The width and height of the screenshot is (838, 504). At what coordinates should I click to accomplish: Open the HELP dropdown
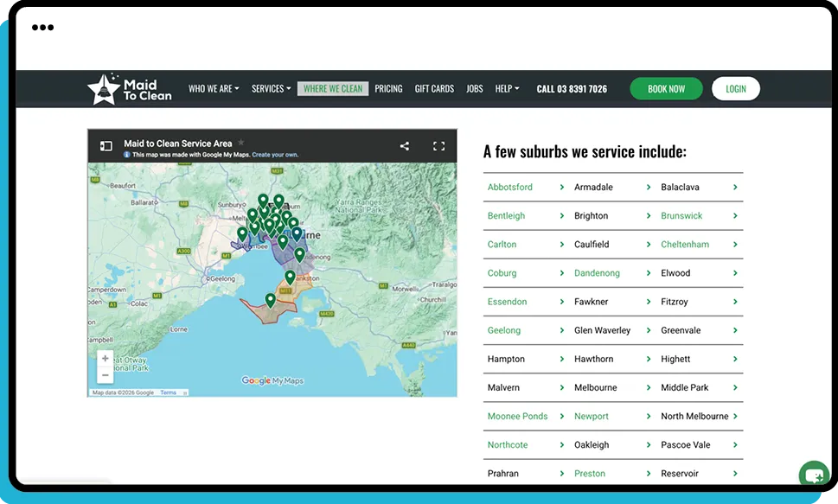click(x=507, y=88)
